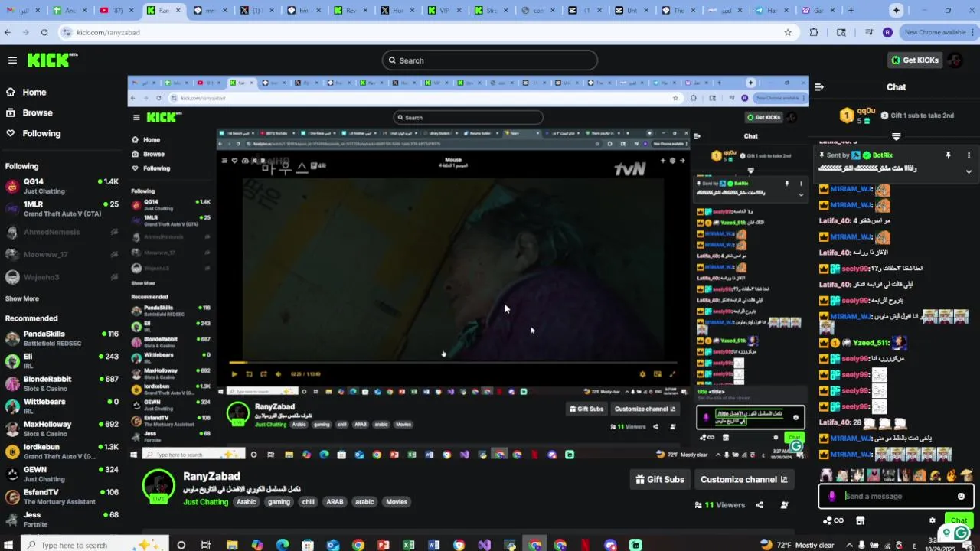980x551 pixels.
Task: Open chat settings gear
Action: click(932, 520)
